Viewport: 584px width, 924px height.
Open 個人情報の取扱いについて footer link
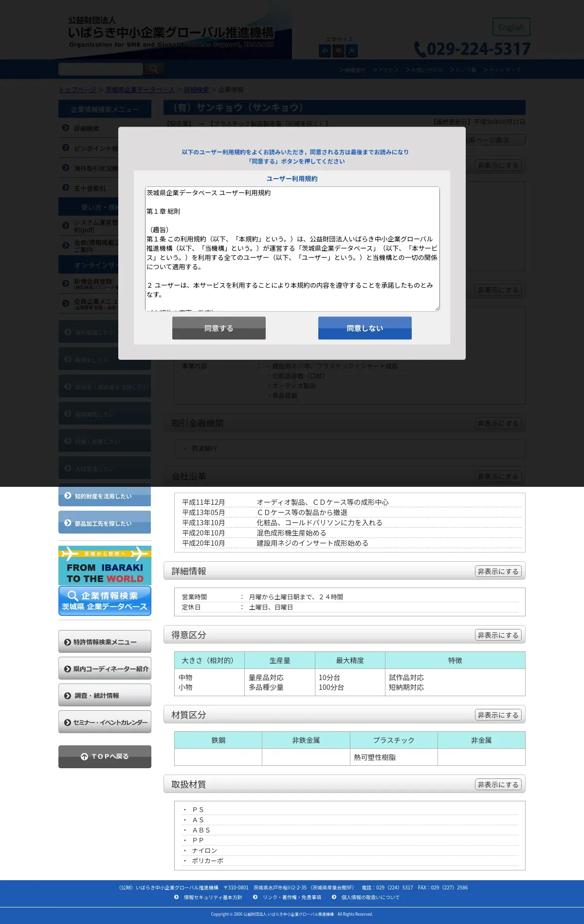coord(370,897)
